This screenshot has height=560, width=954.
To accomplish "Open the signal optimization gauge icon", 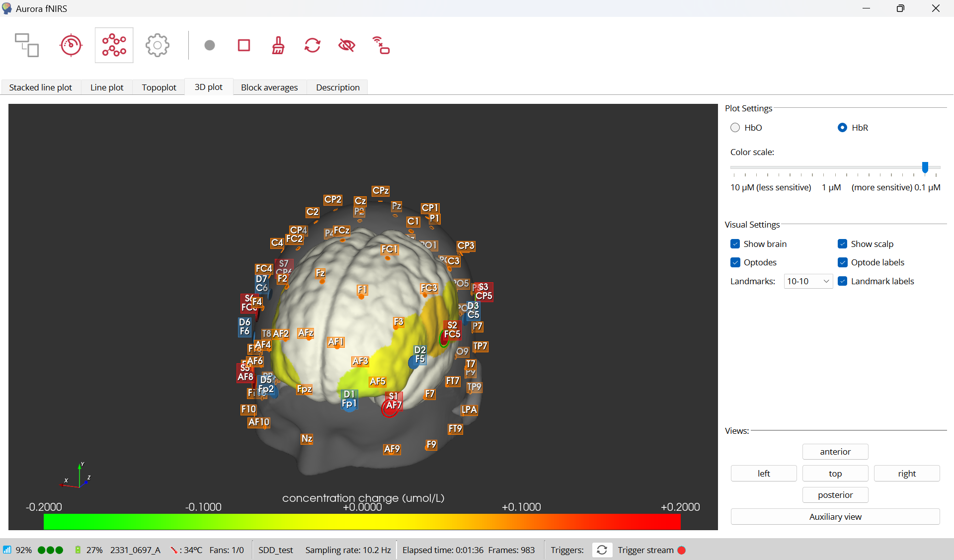I will [71, 45].
